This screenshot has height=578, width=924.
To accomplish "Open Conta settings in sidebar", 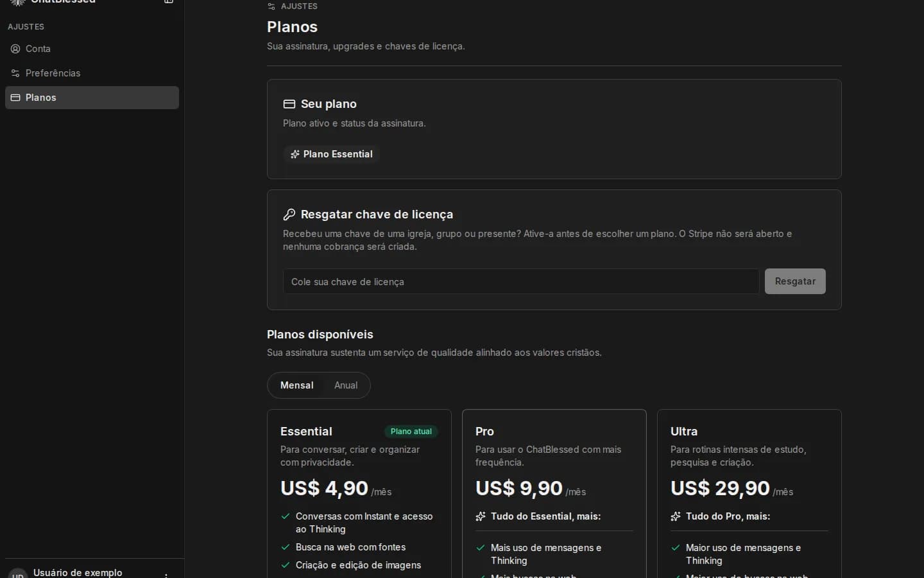I will [92, 49].
